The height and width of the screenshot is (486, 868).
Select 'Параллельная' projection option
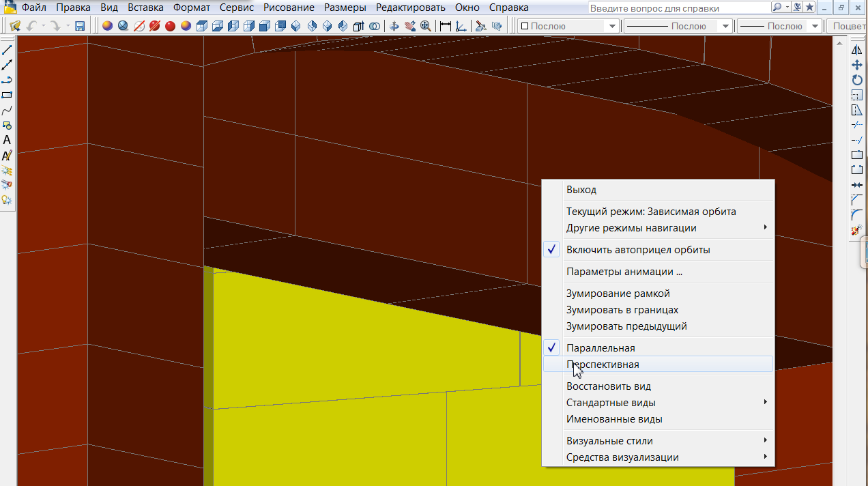[x=601, y=348]
